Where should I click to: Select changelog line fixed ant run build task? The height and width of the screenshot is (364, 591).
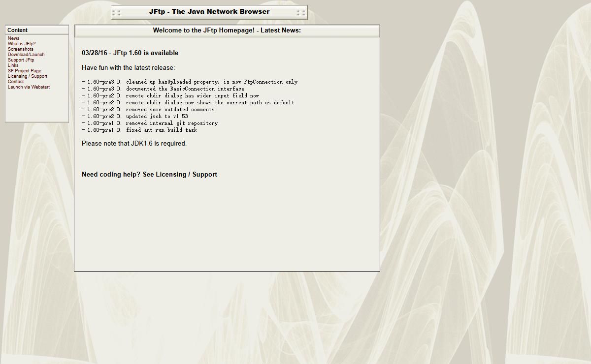pos(139,130)
